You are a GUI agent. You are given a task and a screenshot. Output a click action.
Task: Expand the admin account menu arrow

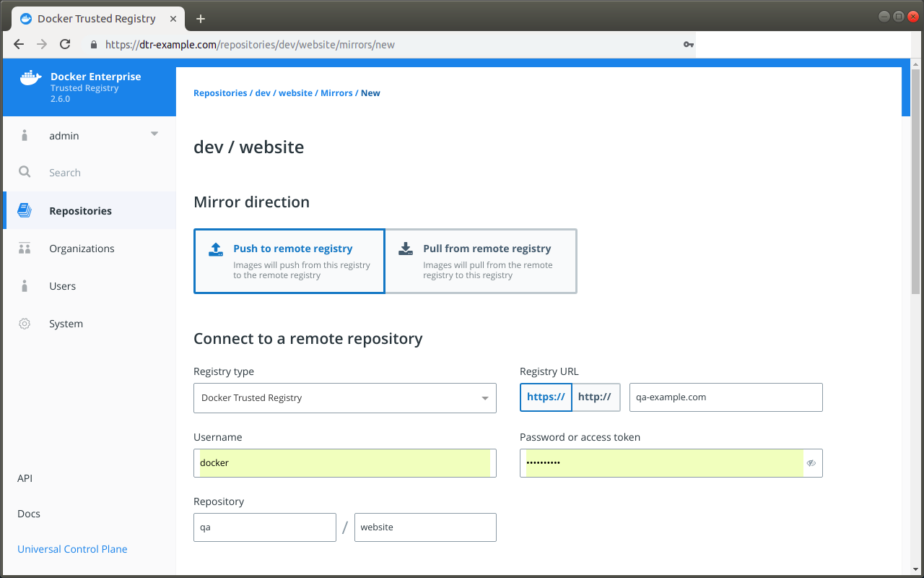pos(154,134)
